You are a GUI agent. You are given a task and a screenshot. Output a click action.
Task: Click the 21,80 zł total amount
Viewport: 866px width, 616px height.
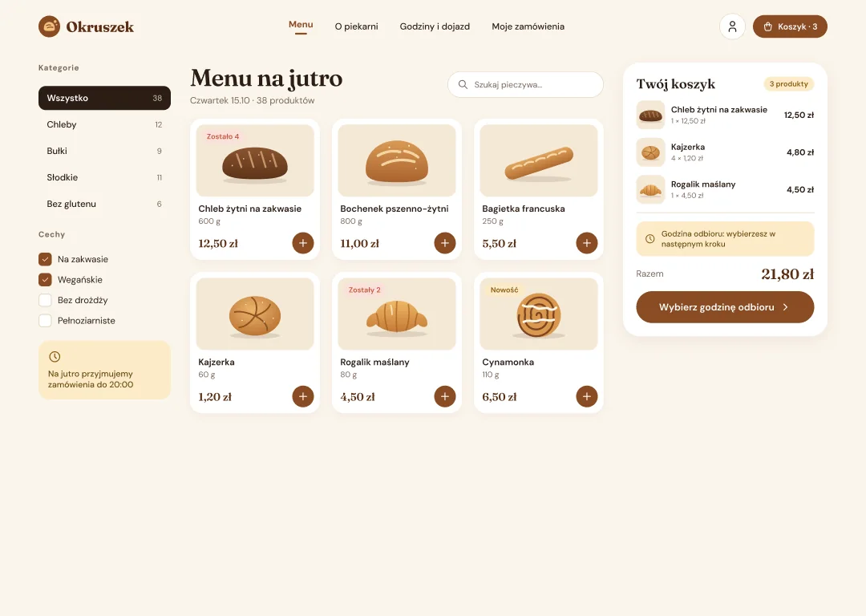[787, 274]
